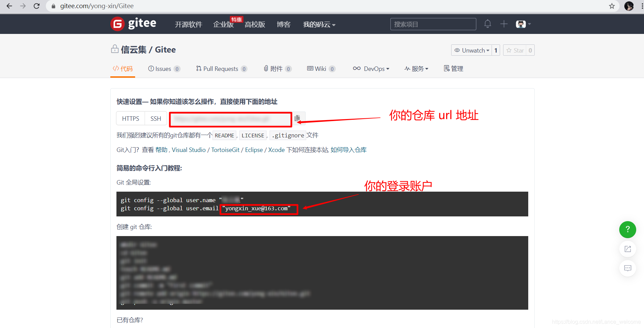644x328 pixels.
Task: Open 开源软件 in the top navigation
Action: pos(188,24)
